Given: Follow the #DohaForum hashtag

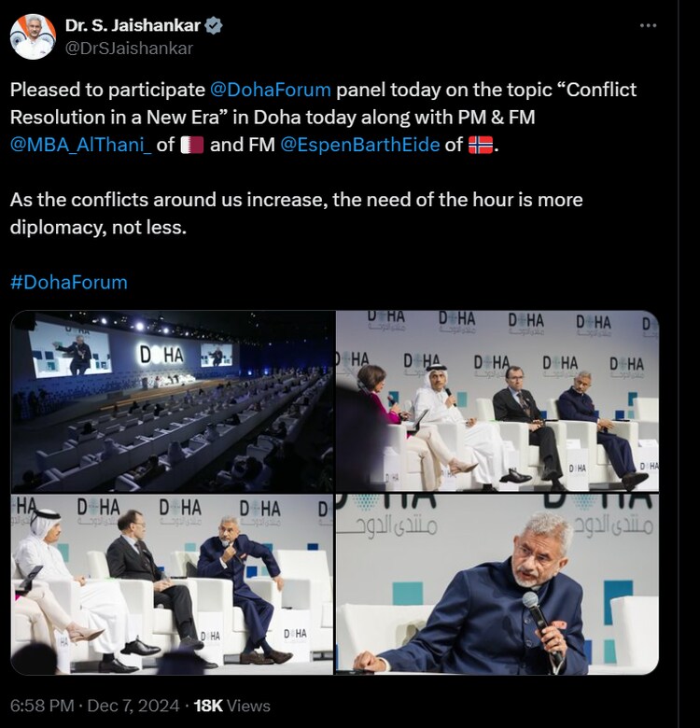Looking at the screenshot, I should [68, 282].
